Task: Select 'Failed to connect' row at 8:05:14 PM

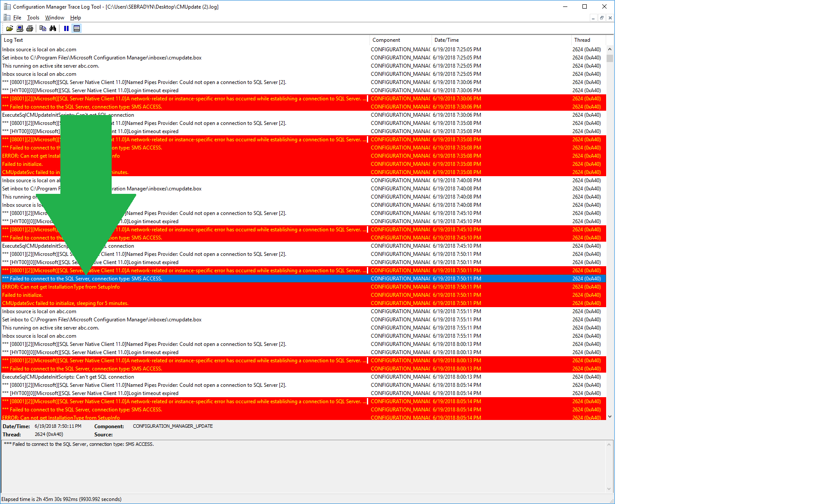Action: point(304,410)
